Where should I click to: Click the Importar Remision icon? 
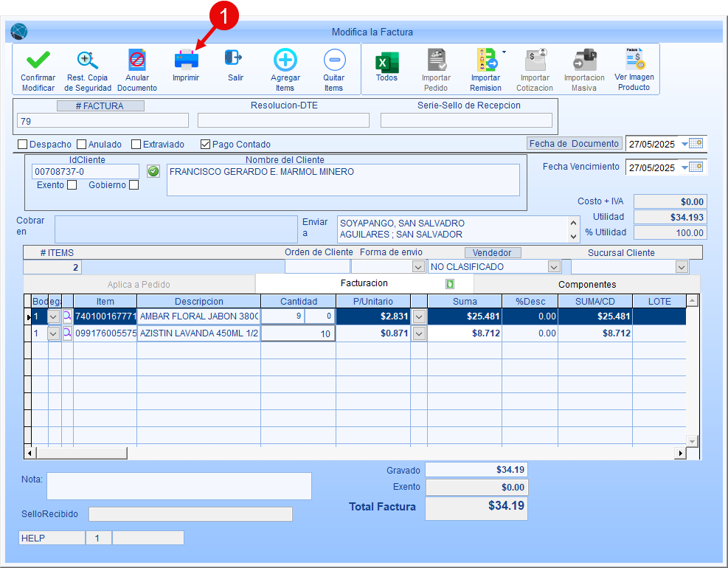(487, 60)
